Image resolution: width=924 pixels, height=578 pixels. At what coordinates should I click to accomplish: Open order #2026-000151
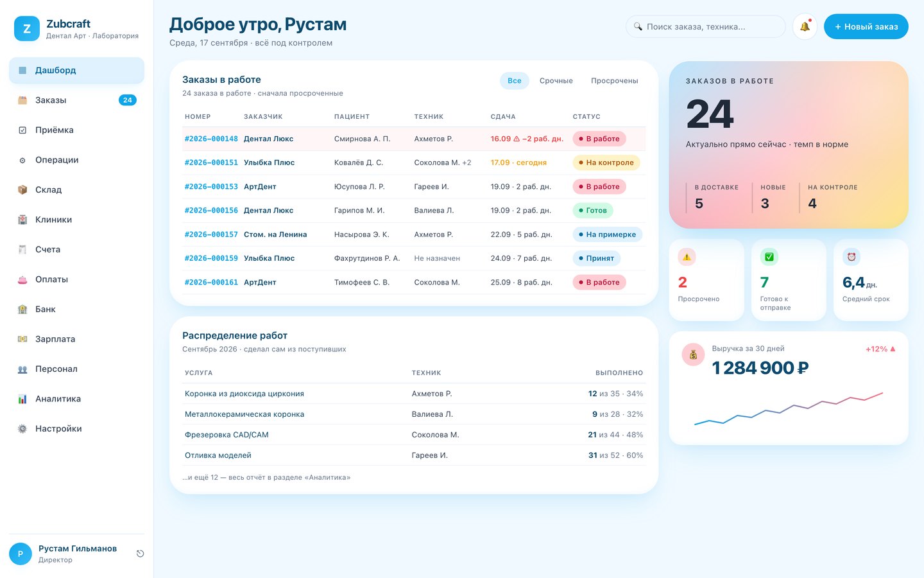pyautogui.click(x=211, y=162)
